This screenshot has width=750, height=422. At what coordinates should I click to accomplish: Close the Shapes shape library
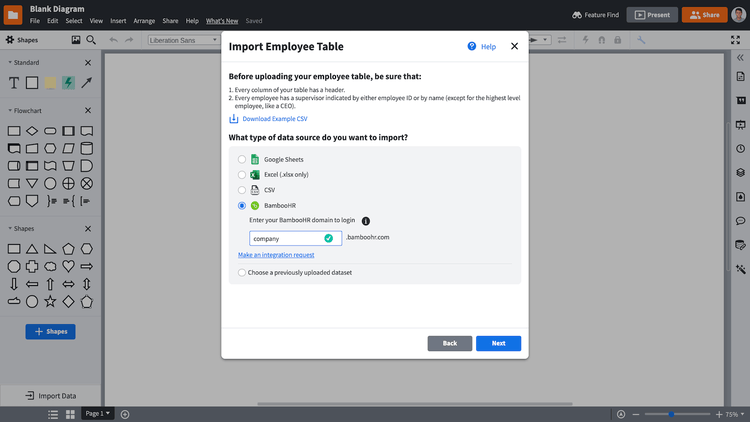88,229
